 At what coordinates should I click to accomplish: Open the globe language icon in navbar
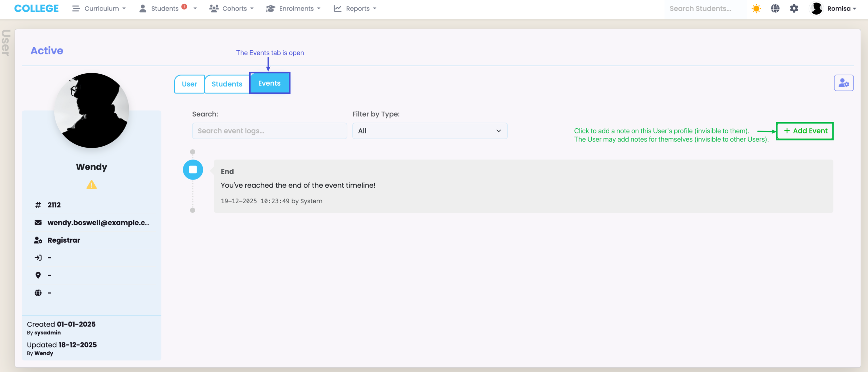(775, 8)
